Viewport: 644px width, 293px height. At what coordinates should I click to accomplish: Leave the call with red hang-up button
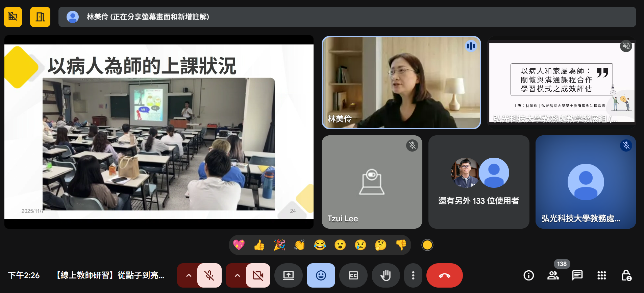444,275
